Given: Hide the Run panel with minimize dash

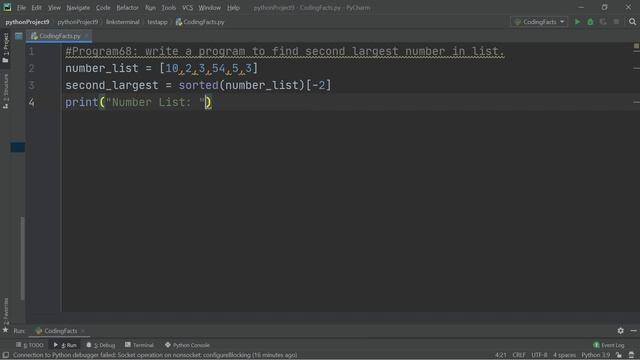Looking at the screenshot, I should [x=633, y=331].
